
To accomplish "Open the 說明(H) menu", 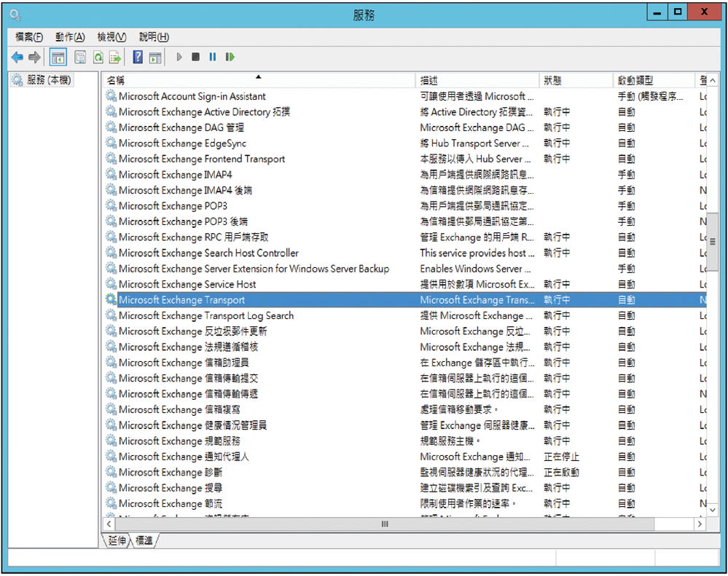I will [x=154, y=37].
